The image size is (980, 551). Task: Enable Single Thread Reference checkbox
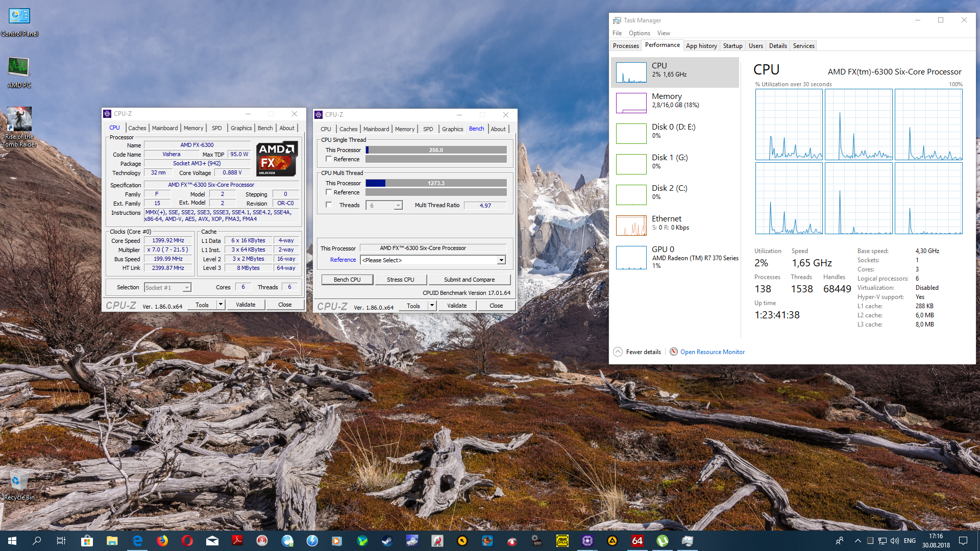point(329,159)
